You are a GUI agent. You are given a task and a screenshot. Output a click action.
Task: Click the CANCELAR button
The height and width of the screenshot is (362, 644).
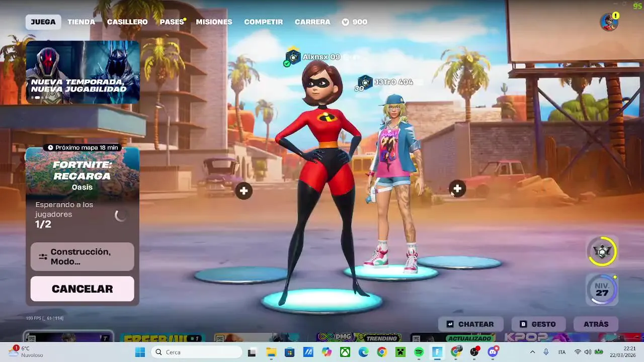tap(83, 289)
